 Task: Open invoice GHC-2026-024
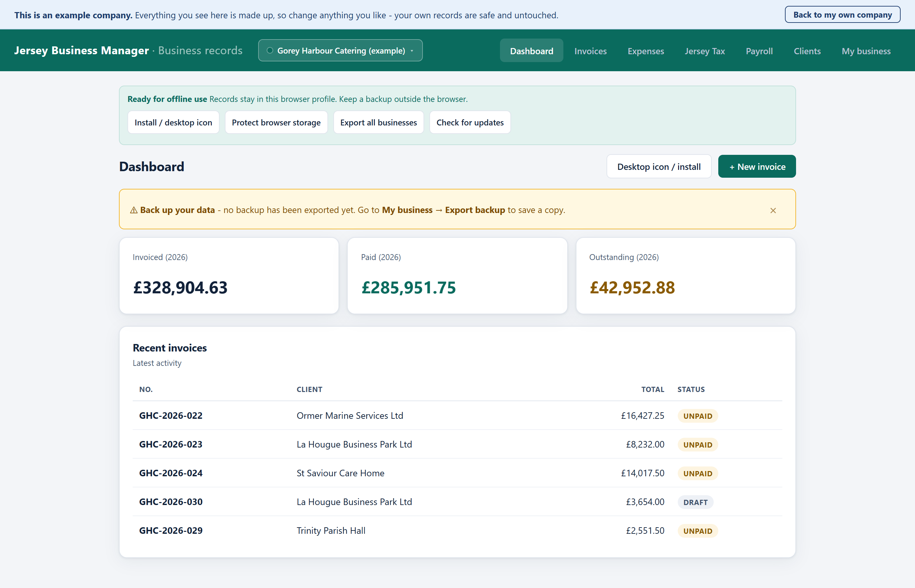click(171, 473)
